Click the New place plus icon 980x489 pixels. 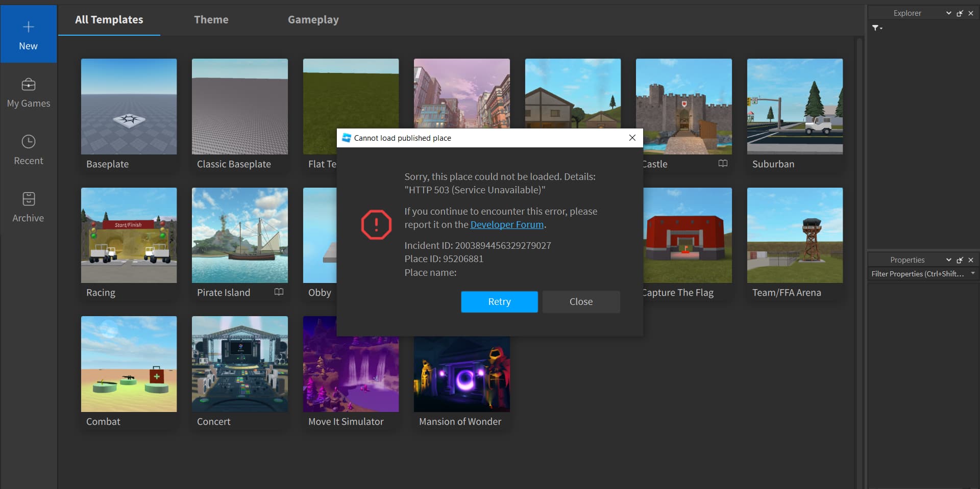point(28,27)
